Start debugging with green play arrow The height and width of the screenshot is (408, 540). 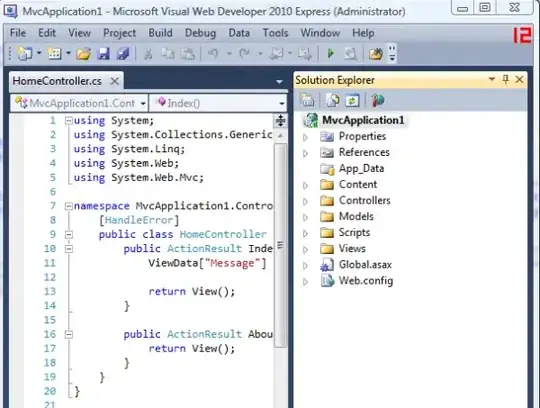[x=331, y=53]
